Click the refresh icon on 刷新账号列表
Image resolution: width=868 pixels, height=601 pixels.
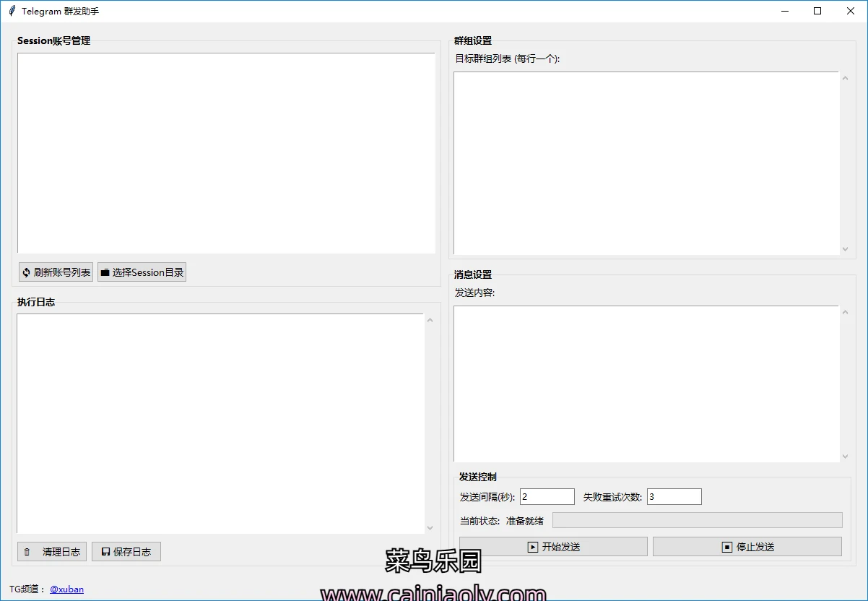pyautogui.click(x=26, y=272)
